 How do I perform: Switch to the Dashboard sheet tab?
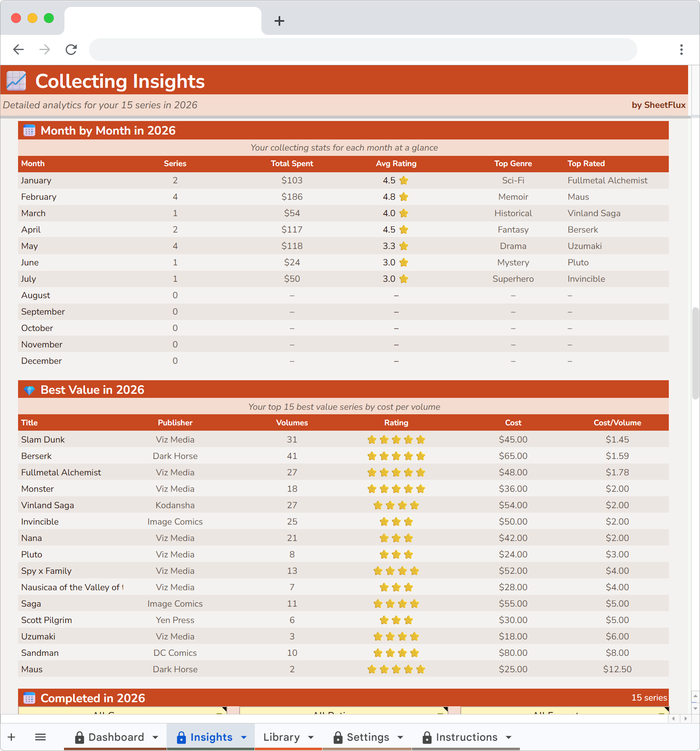tap(116, 737)
